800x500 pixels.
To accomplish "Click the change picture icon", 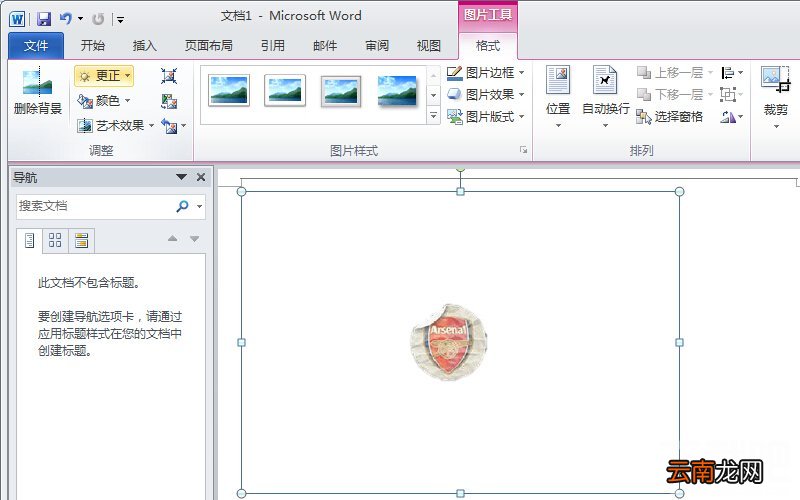I will tap(169, 101).
